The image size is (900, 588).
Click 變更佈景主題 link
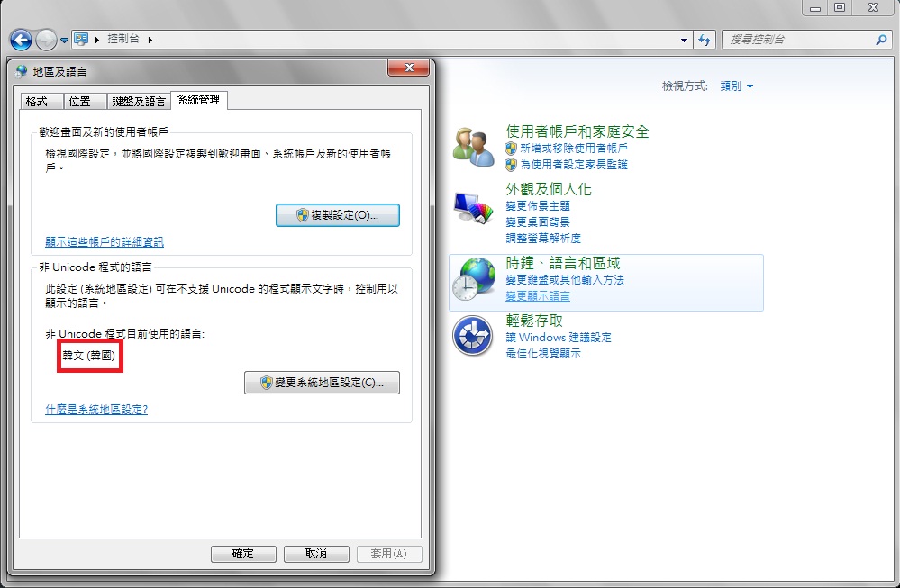click(x=537, y=206)
